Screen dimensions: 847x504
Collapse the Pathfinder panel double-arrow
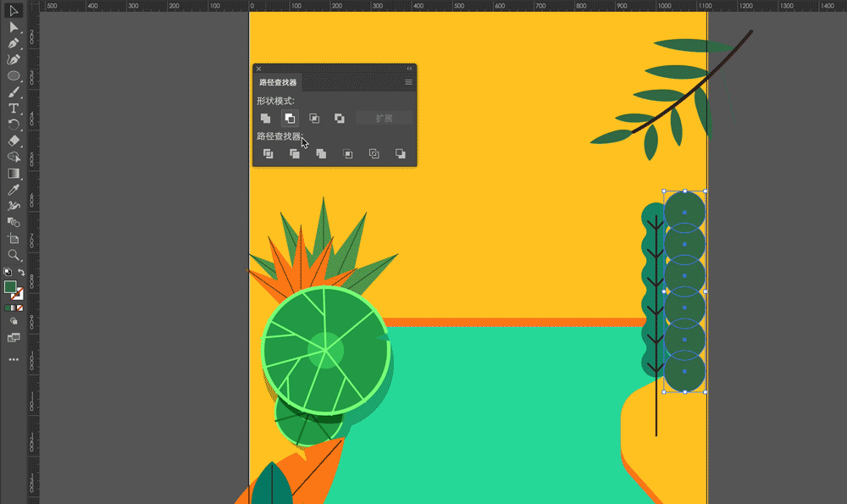click(409, 69)
